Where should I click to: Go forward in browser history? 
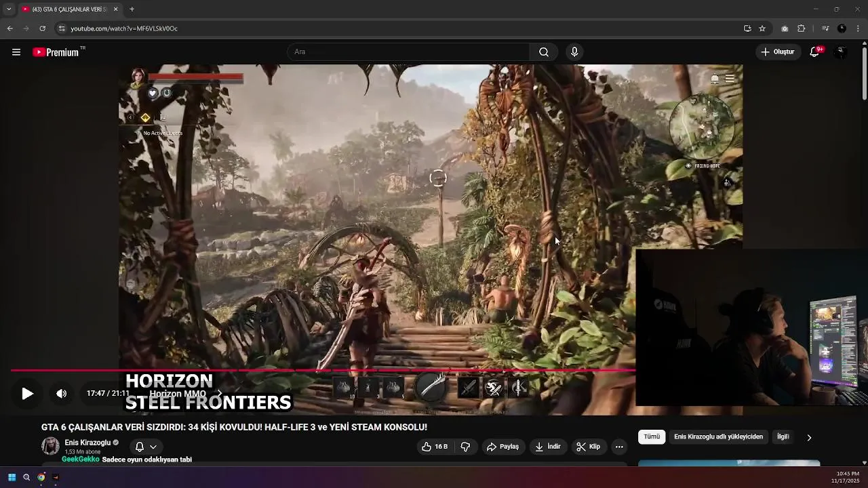coord(26,28)
